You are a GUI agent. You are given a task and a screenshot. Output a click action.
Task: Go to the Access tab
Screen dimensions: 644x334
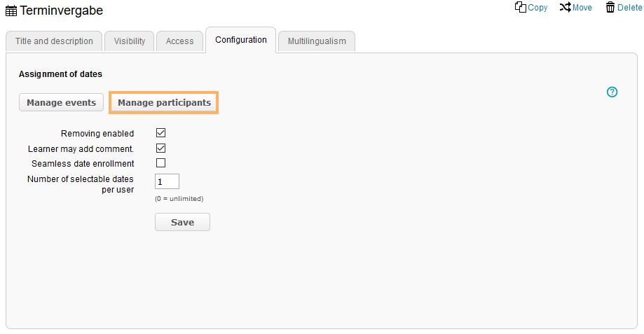click(x=179, y=41)
